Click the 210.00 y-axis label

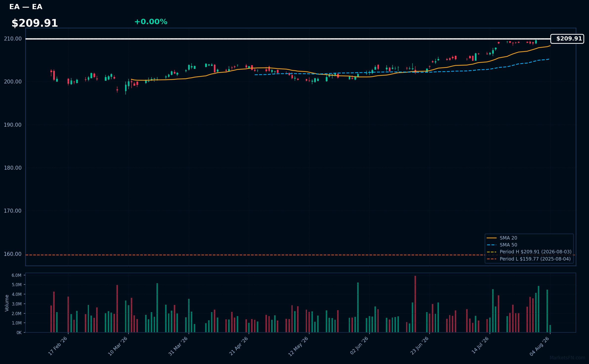[x=13, y=39]
